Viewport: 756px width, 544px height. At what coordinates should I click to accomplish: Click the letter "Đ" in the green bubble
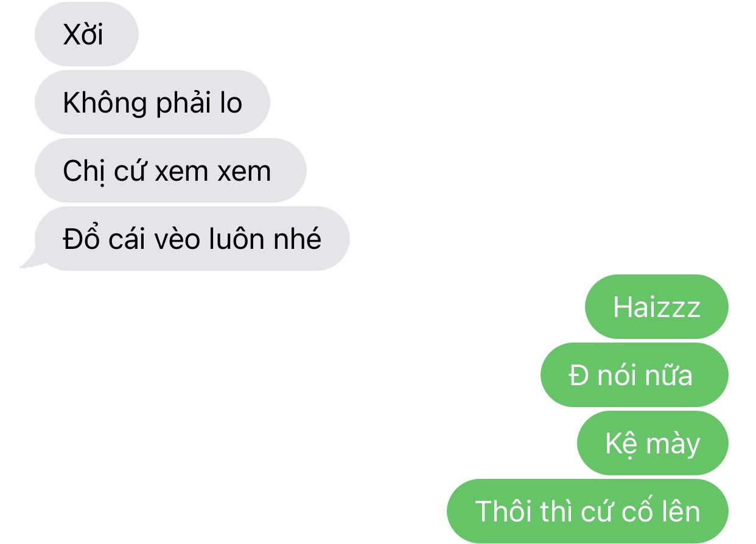pos(579,375)
